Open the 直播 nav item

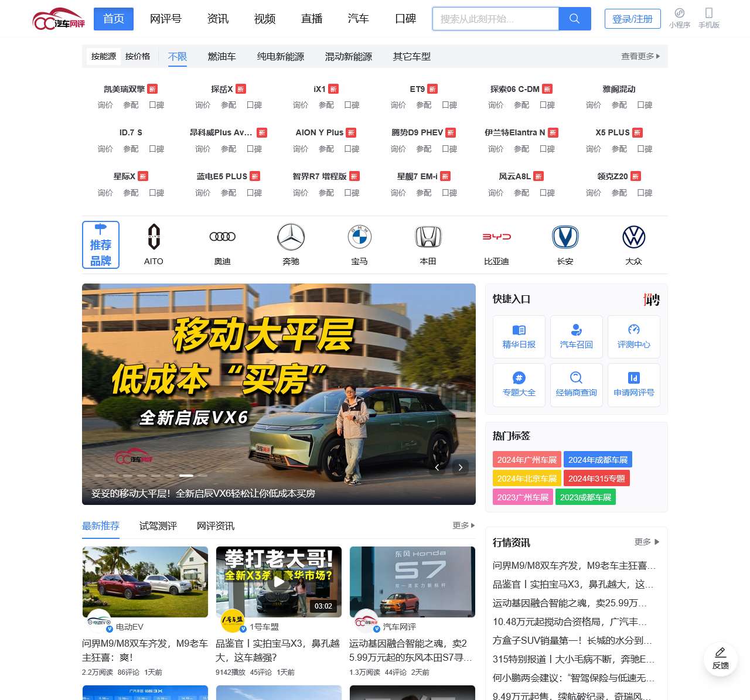pyautogui.click(x=312, y=19)
